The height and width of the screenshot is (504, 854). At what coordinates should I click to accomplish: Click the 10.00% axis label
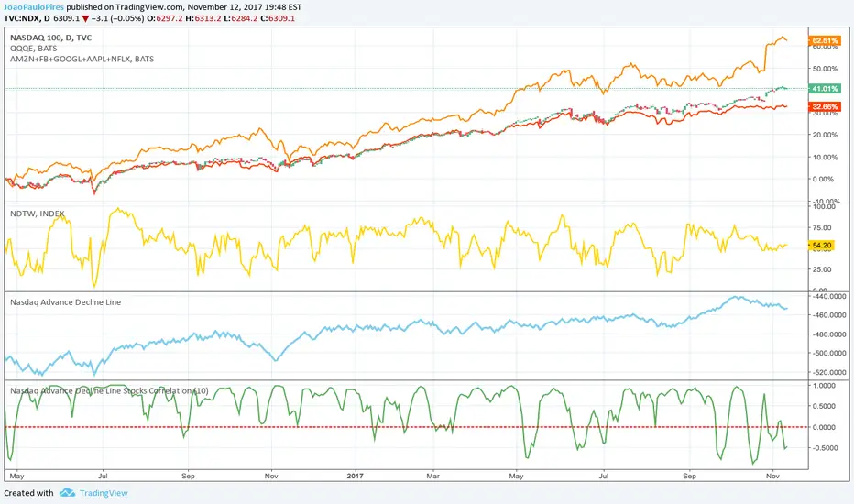coord(825,157)
